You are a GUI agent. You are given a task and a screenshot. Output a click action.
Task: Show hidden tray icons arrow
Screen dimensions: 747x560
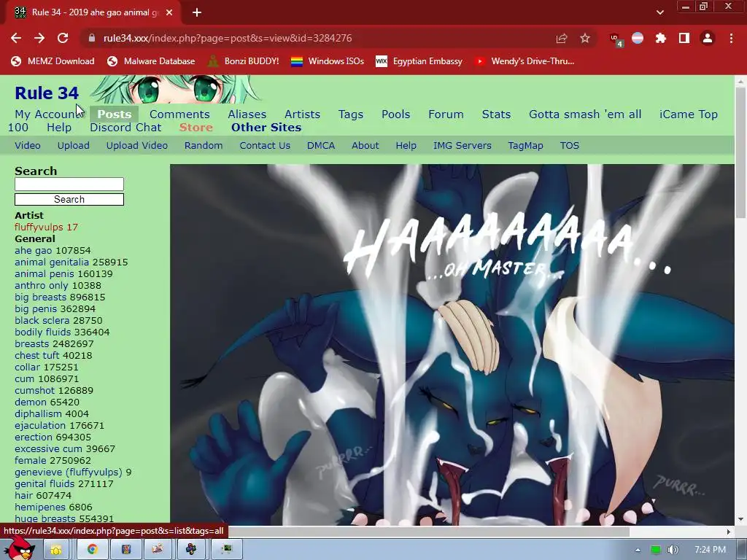click(638, 550)
